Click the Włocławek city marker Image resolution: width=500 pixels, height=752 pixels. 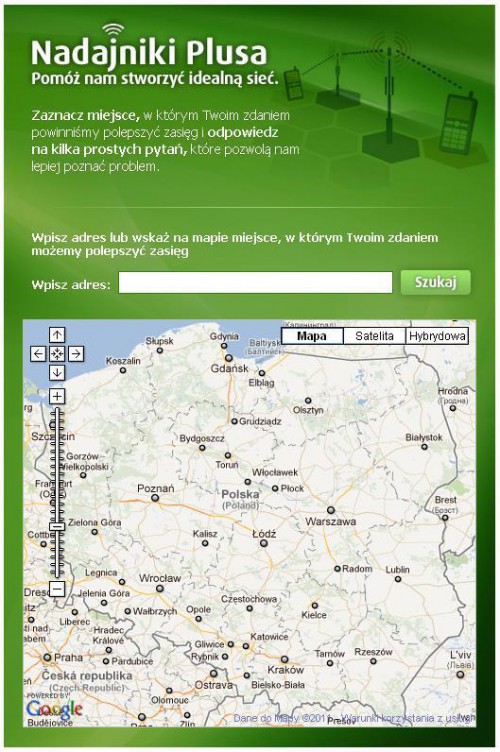248,482
